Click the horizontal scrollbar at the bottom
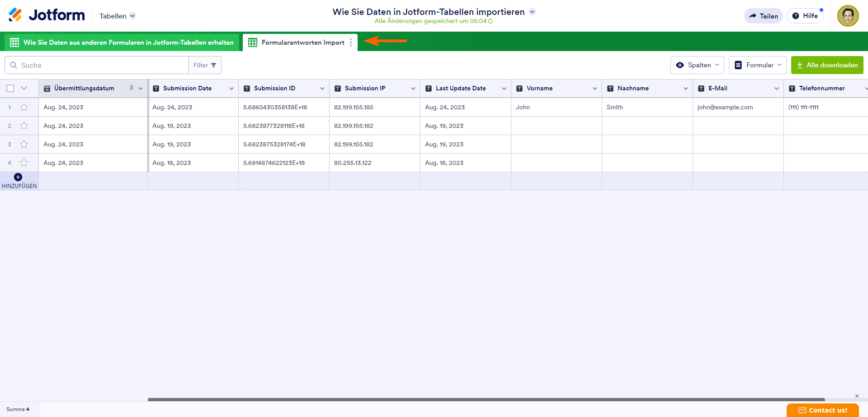Viewport: 868px width, 417px height. [486, 400]
